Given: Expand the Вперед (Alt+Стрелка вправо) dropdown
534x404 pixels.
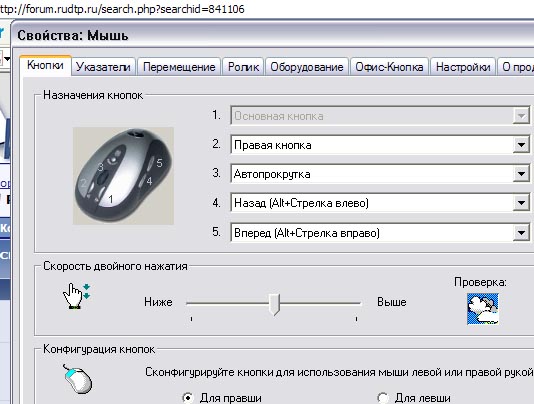Looking at the screenshot, I should pos(521,233).
